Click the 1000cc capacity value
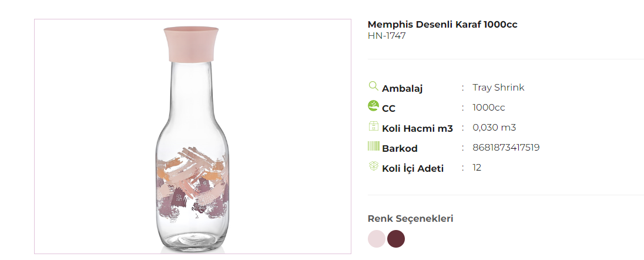The height and width of the screenshot is (260, 644). (489, 108)
